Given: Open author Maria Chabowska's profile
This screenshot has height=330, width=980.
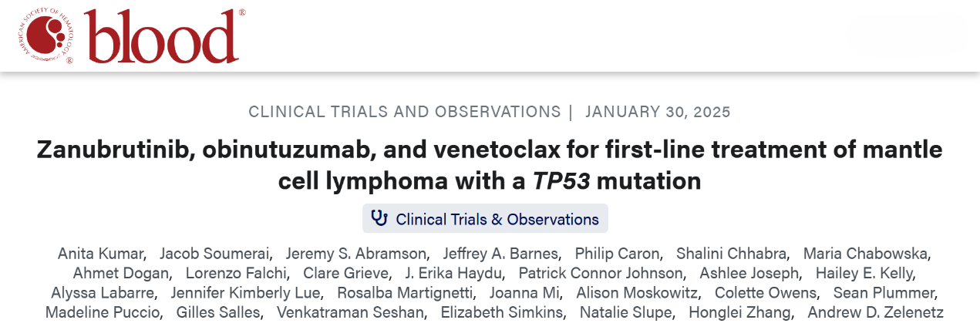Looking at the screenshot, I should point(867,254).
